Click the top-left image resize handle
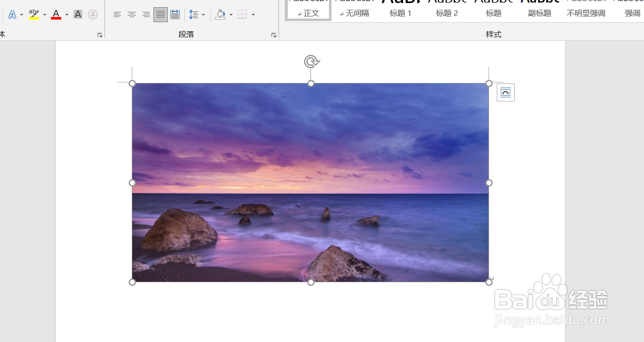 pos(132,83)
